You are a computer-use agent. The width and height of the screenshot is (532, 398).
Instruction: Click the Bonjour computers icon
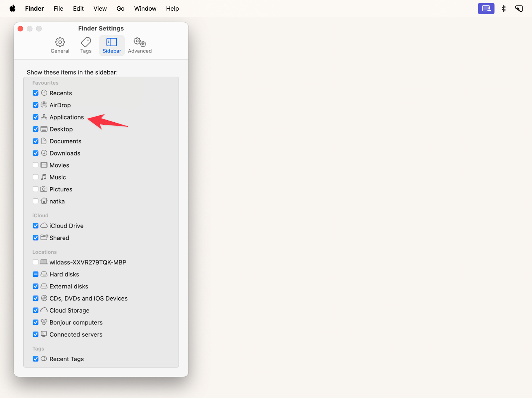point(44,322)
